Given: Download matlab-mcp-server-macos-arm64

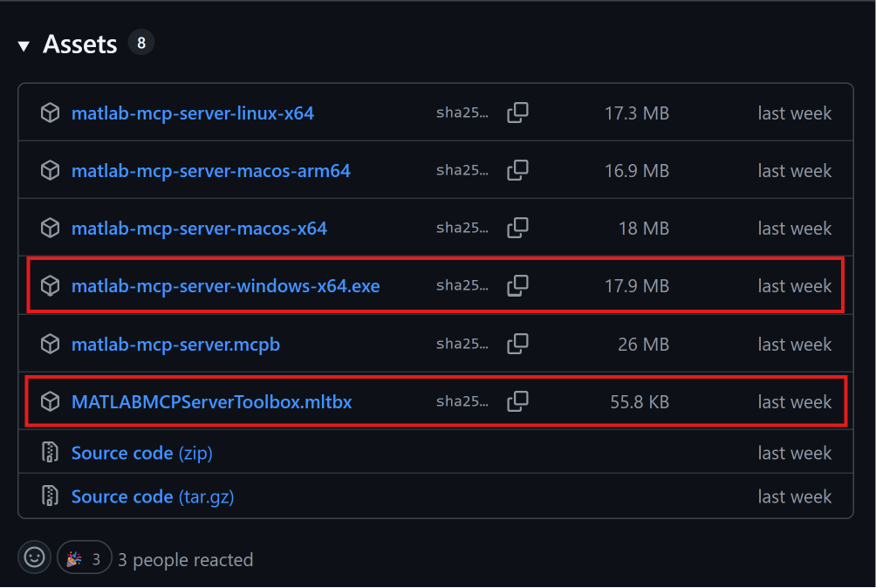Looking at the screenshot, I should (x=210, y=171).
